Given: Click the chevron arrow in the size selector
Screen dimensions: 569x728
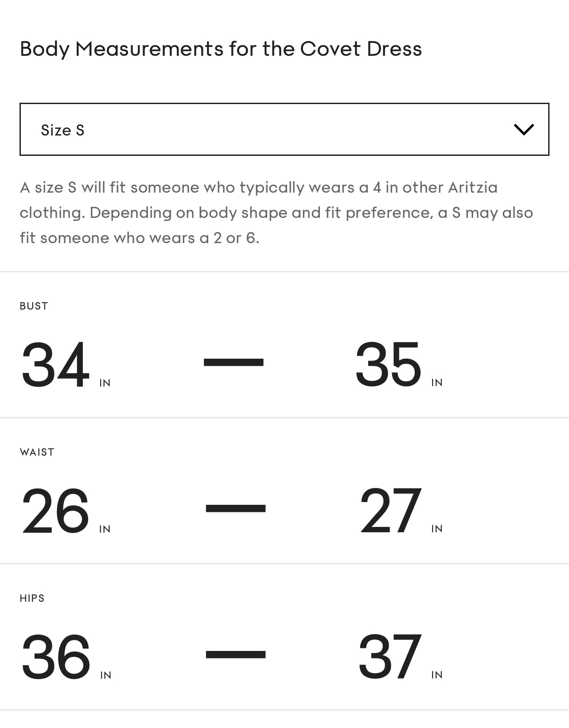Looking at the screenshot, I should click(x=523, y=129).
